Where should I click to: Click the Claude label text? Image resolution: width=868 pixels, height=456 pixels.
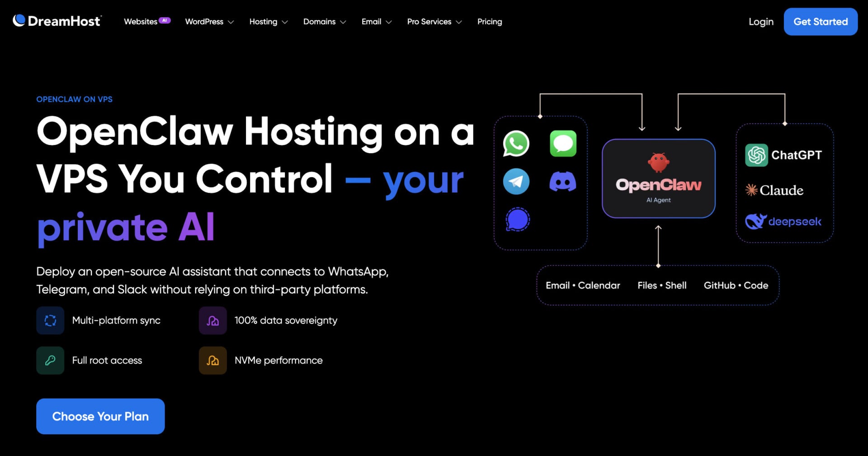click(x=781, y=190)
